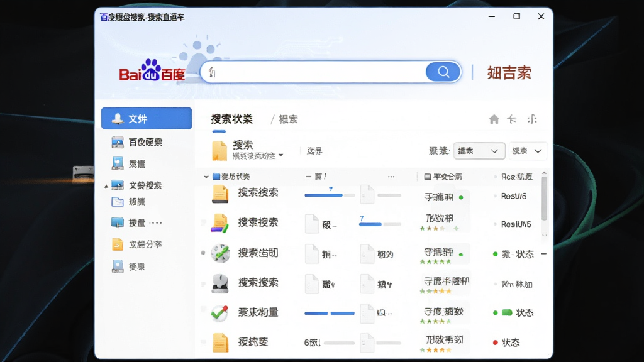
Task: Click the 选易 text button
Action: click(314, 151)
